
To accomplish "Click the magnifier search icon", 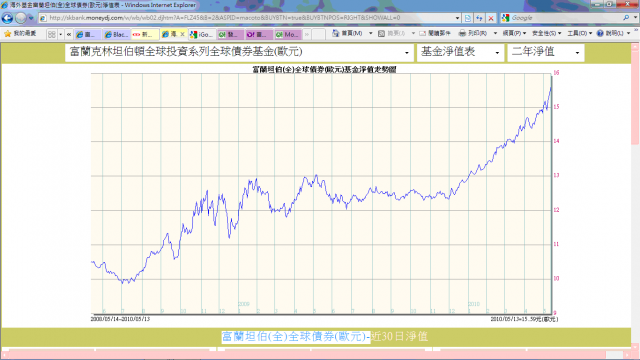I will pyautogui.click(x=626, y=18).
